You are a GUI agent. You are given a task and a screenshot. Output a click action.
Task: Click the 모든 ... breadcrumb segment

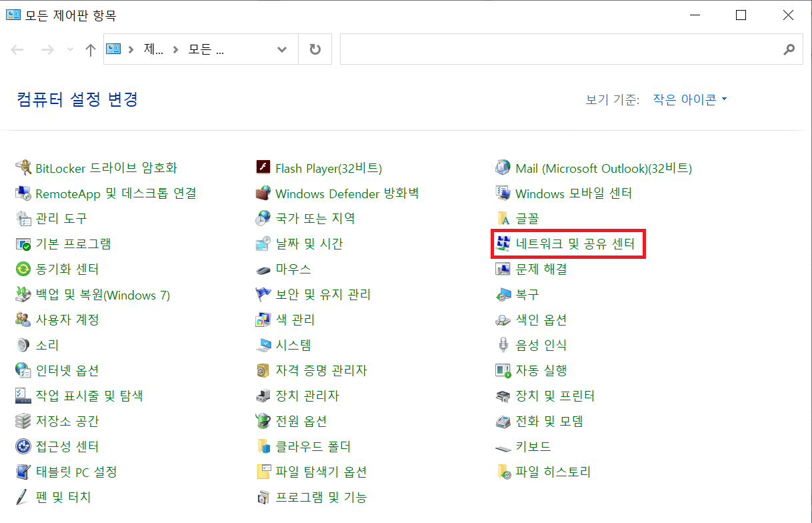[x=206, y=50]
